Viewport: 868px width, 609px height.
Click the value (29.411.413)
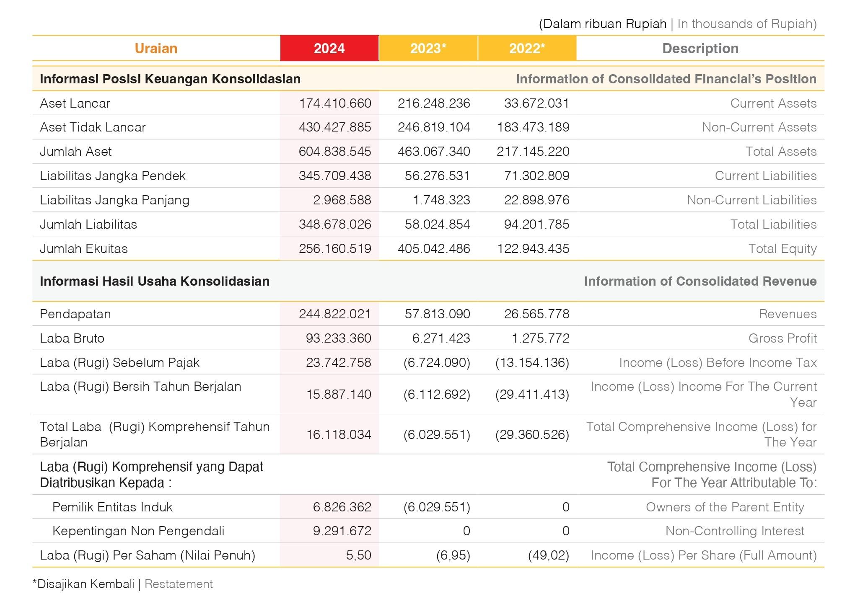pos(532,395)
